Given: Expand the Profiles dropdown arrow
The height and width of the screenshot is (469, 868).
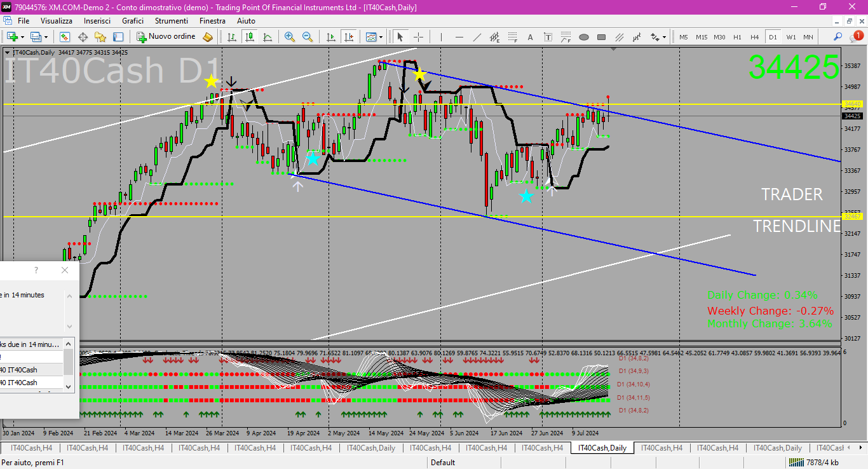Looking at the screenshot, I should tap(46, 37).
